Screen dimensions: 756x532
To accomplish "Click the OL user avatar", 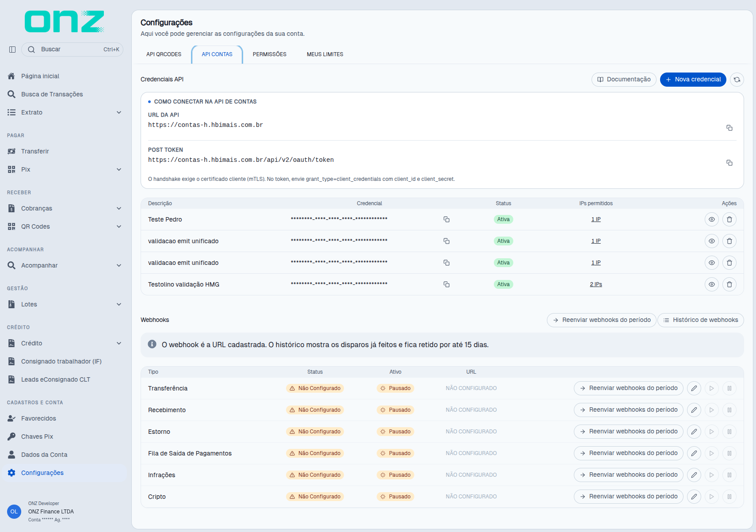I will coord(14,512).
